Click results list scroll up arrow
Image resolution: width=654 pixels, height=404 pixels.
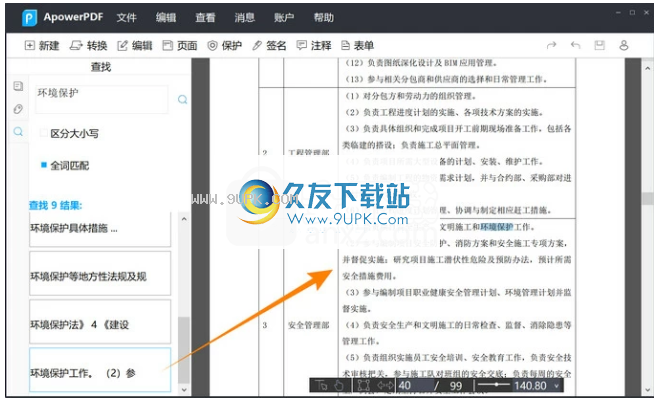pyautogui.click(x=184, y=218)
